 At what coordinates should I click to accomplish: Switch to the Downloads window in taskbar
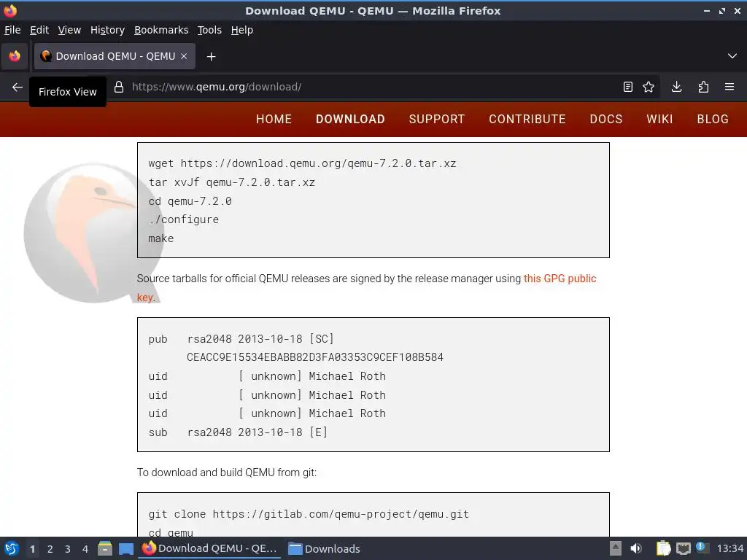point(325,548)
